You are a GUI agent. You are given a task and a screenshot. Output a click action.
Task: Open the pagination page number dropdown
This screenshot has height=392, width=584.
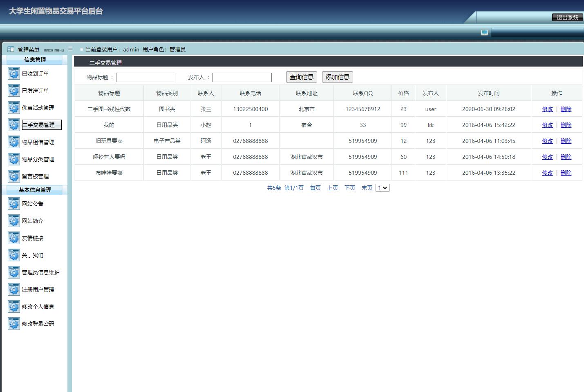coord(382,187)
